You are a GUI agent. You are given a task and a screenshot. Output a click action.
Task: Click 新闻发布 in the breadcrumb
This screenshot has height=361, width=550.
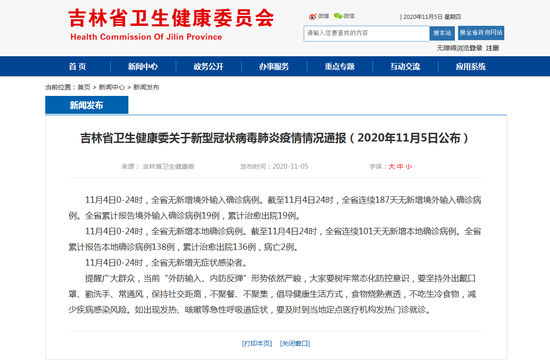click(146, 87)
